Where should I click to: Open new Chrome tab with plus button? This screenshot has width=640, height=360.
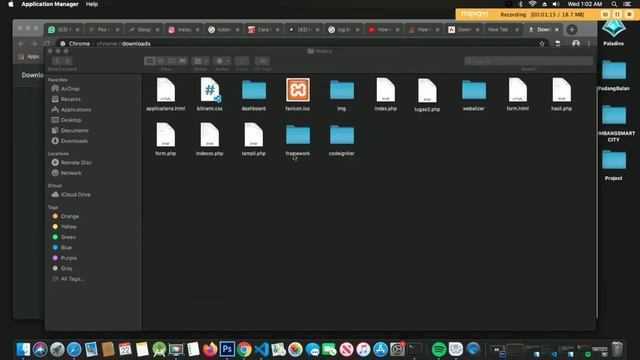click(x=572, y=29)
